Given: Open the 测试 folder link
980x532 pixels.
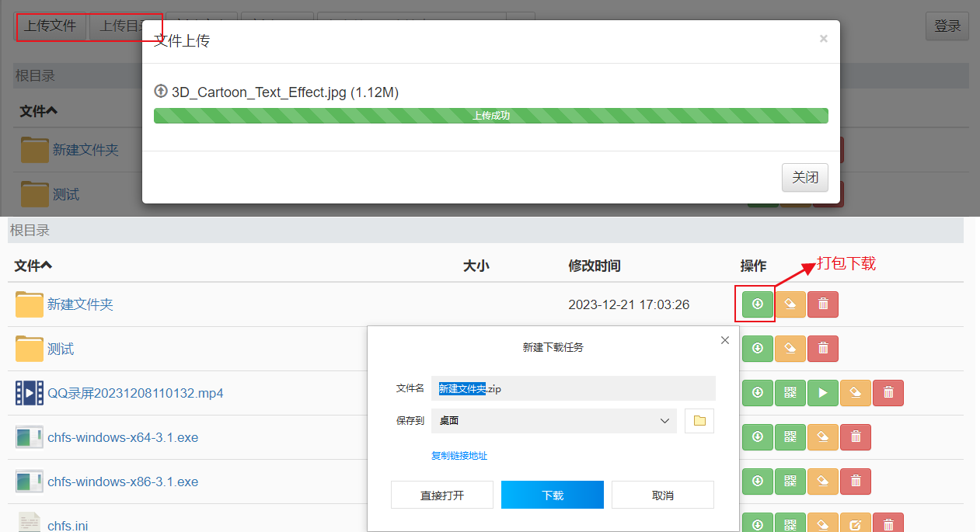Looking at the screenshot, I should (x=61, y=349).
